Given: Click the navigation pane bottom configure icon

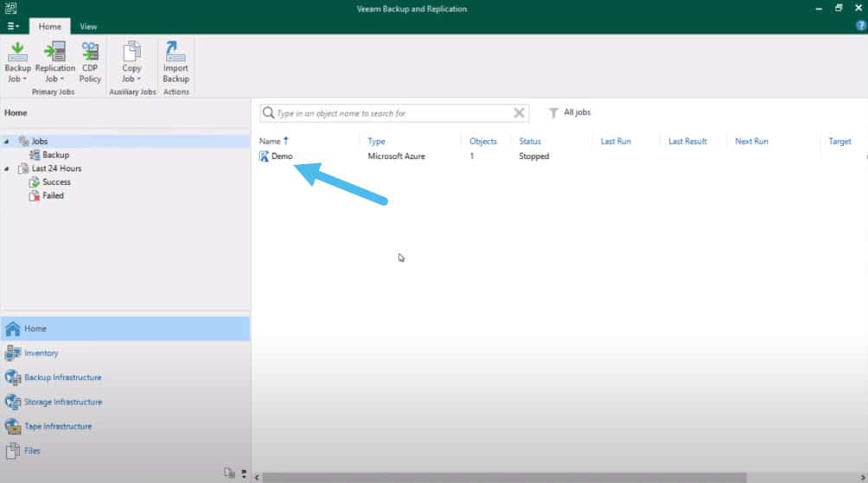Looking at the screenshot, I should (229, 473).
